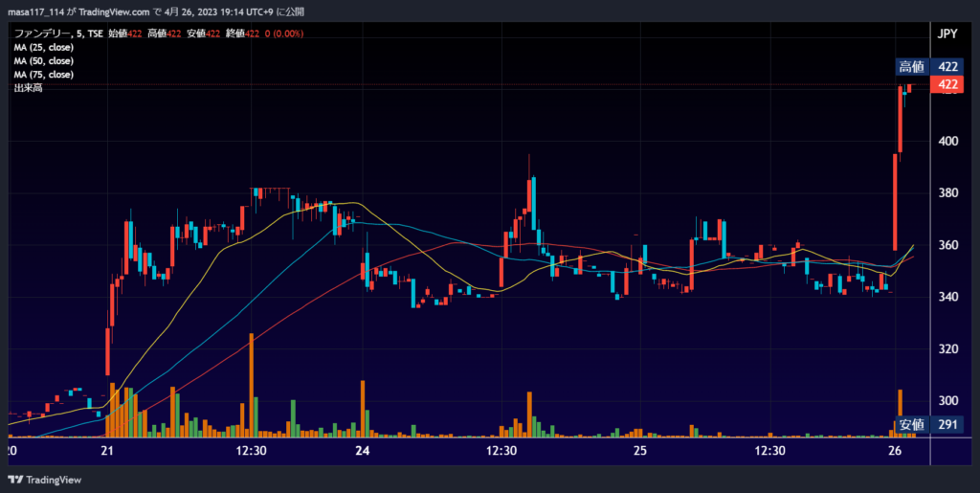This screenshot has width=980, height=493.
Task: Click the 12:30 label between dates 21 and 24
Action: coord(252,451)
